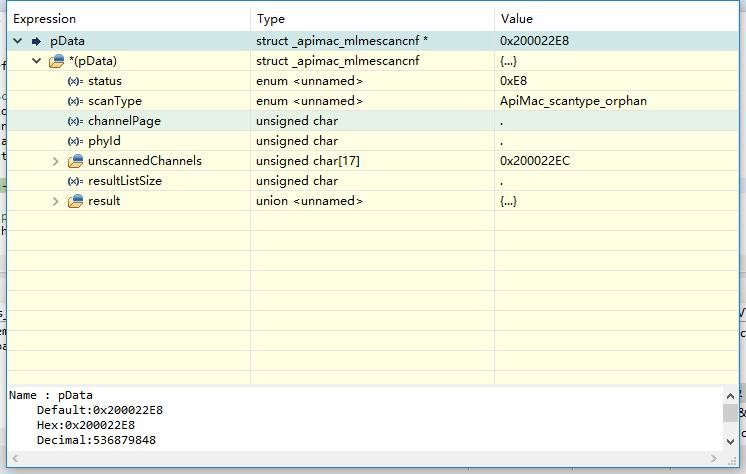Click the detail pane scroll-up arrow
The width and height of the screenshot is (746, 474).
point(730,395)
